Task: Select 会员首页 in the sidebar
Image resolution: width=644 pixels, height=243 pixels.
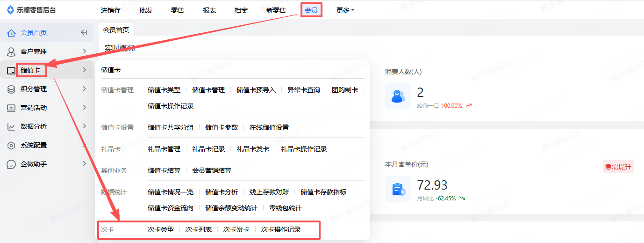Action: pyautogui.click(x=47, y=33)
